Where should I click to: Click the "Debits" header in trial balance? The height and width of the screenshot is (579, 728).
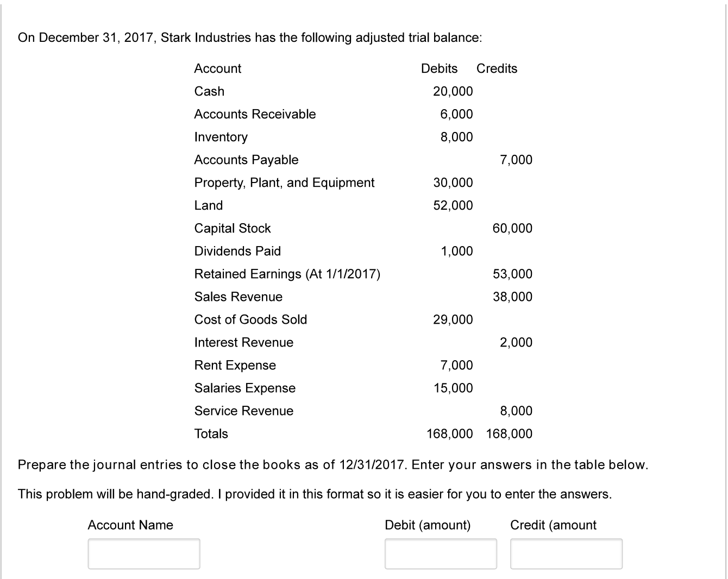[x=439, y=68]
